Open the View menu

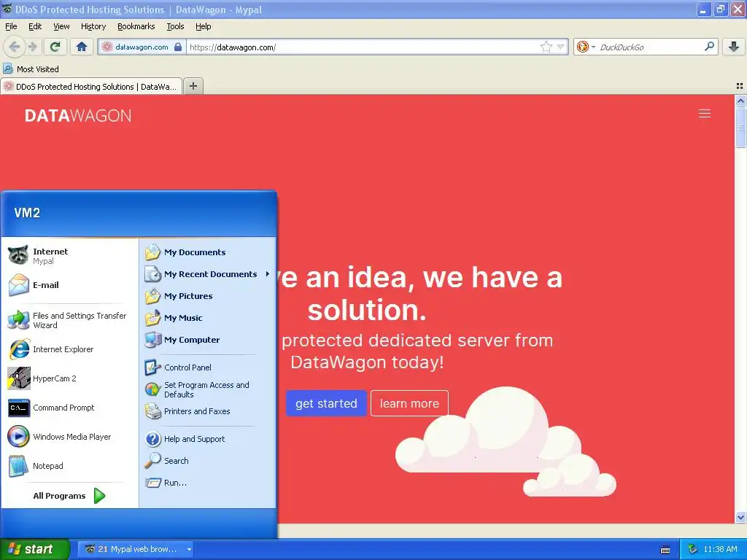click(x=61, y=26)
